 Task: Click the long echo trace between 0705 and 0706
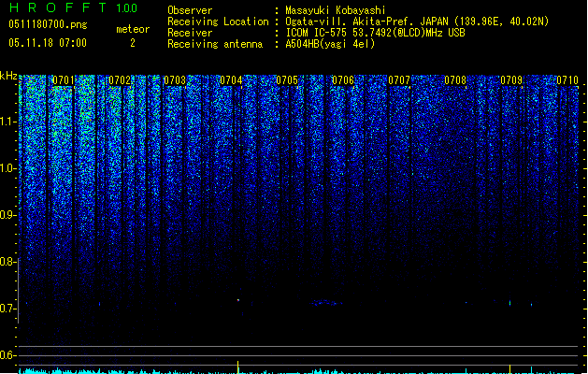coord(326,302)
